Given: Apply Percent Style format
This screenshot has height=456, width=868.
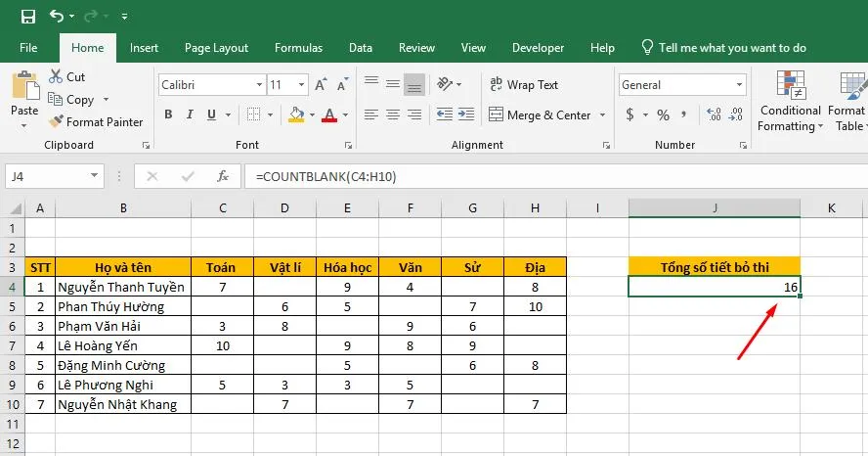Looking at the screenshot, I should click(663, 114).
